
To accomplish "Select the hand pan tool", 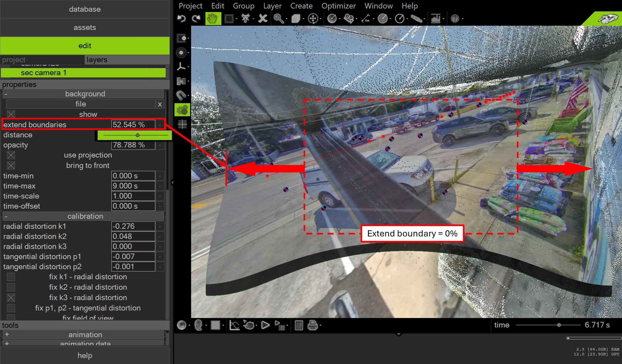I will coord(213,19).
